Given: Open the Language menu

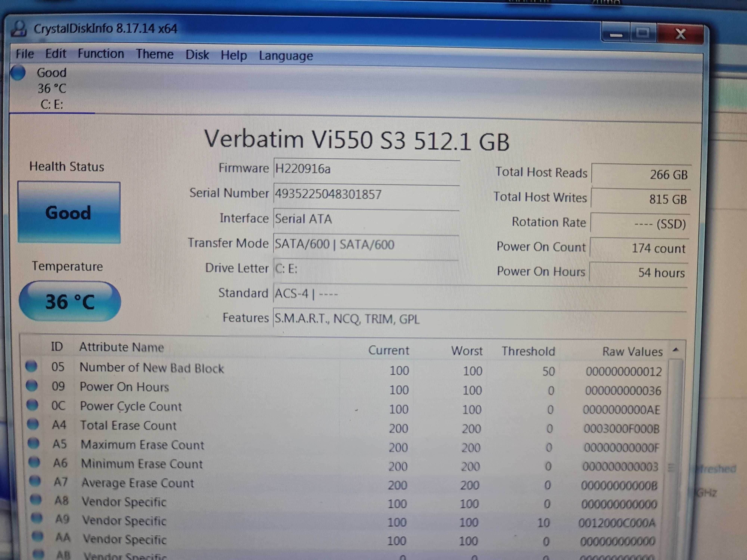Looking at the screenshot, I should (286, 56).
